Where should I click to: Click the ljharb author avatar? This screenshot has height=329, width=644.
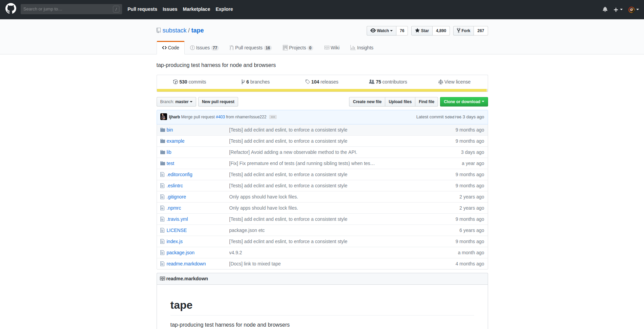click(164, 117)
